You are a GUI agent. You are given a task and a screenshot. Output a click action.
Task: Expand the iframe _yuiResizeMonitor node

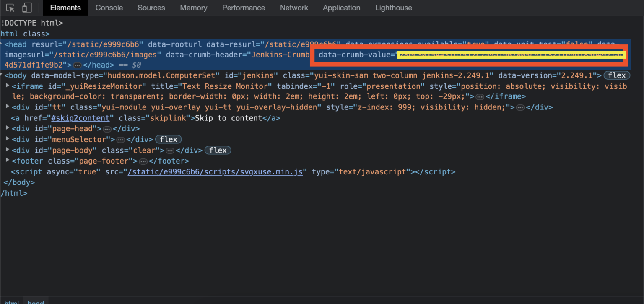pyautogui.click(x=8, y=86)
